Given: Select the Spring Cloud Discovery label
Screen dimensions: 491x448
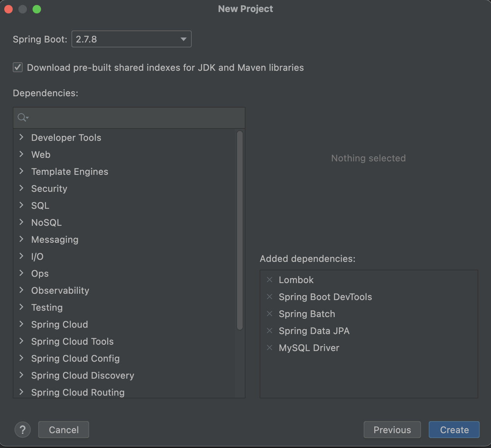Looking at the screenshot, I should [x=83, y=375].
